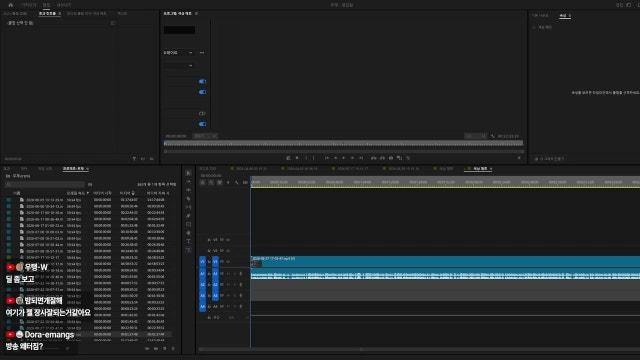The width and height of the screenshot is (640, 360).
Task: Switch to the last sequence tab in timeline
Action: pos(480,169)
